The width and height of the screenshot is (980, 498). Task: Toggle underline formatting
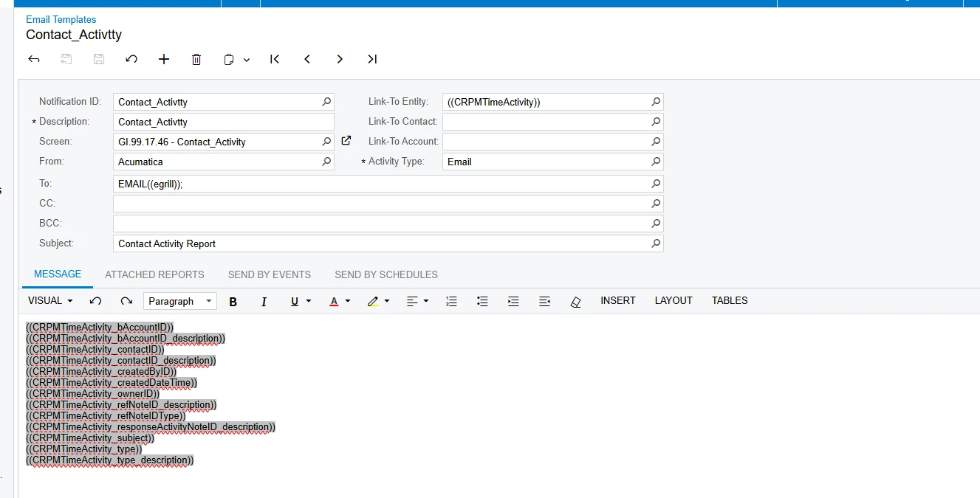pyautogui.click(x=295, y=301)
